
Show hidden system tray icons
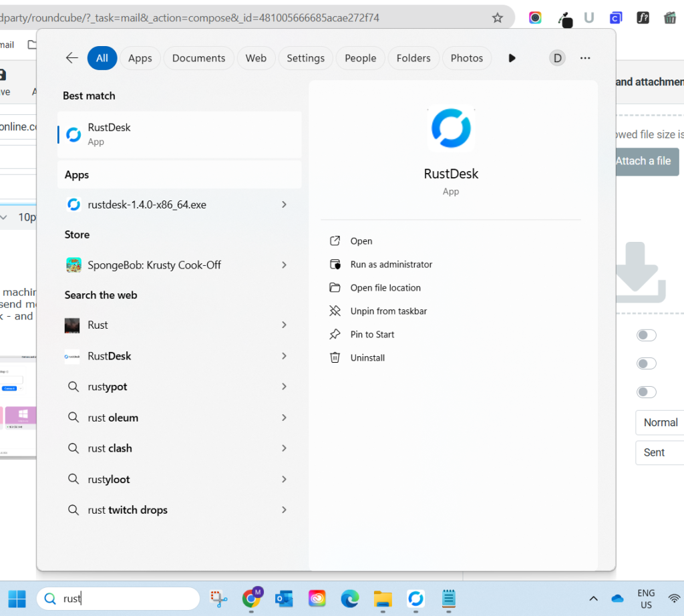(593, 599)
